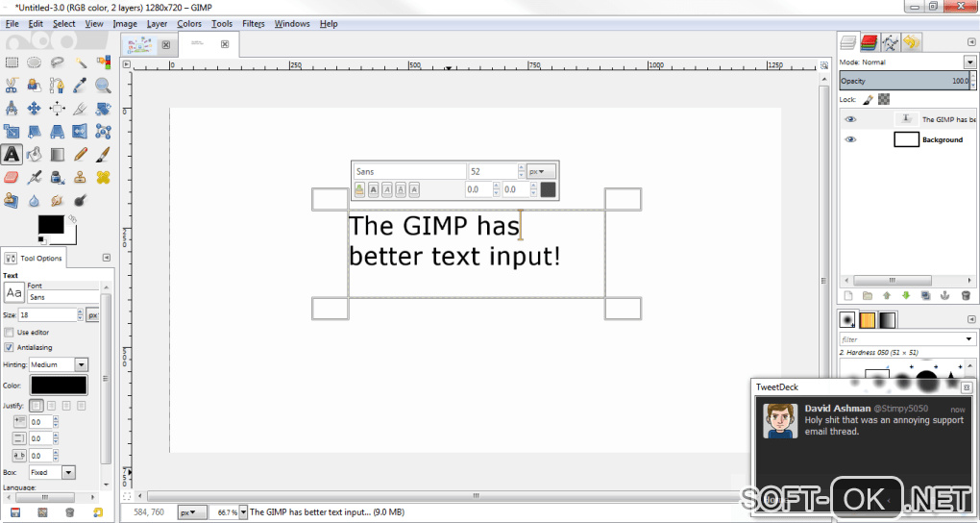The width and height of the screenshot is (980, 523).
Task: Select the Crop knife tool
Action: click(x=81, y=109)
